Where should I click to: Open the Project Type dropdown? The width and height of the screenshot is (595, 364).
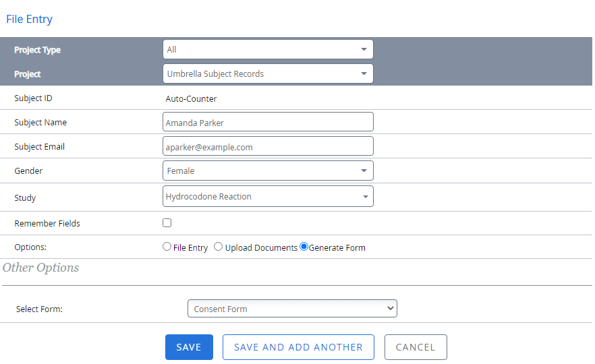pyautogui.click(x=267, y=49)
